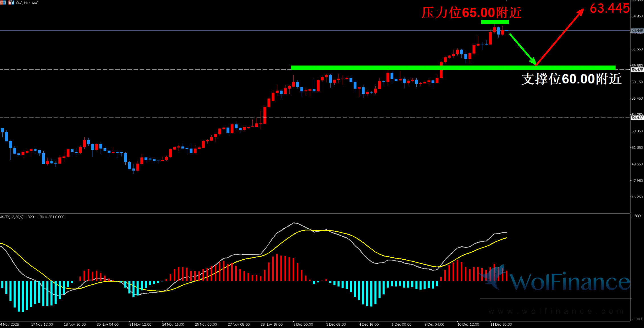The width and height of the screenshot is (644, 328).
Task: Click the 11 Dec 20:00 time axis label
Action: point(501,324)
